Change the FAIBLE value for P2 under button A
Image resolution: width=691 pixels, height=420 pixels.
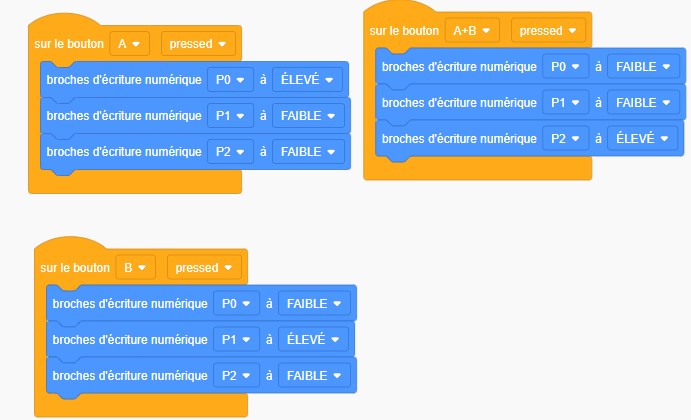point(308,152)
